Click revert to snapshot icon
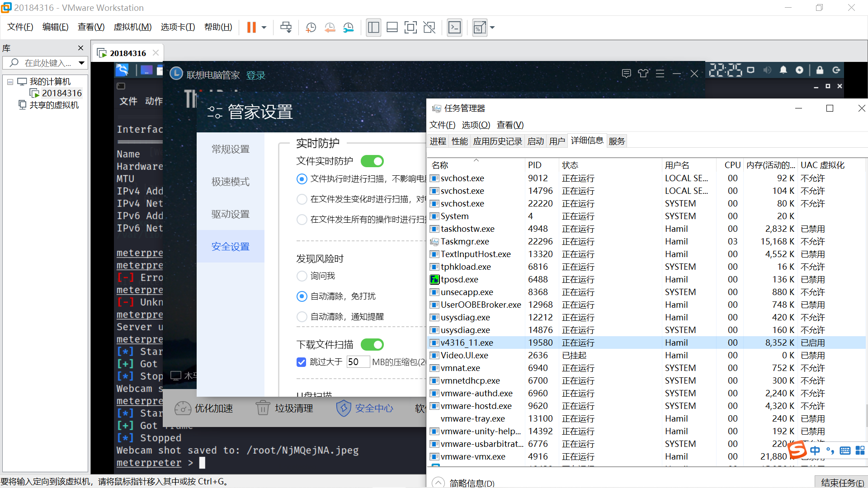The image size is (868, 488). click(x=330, y=28)
